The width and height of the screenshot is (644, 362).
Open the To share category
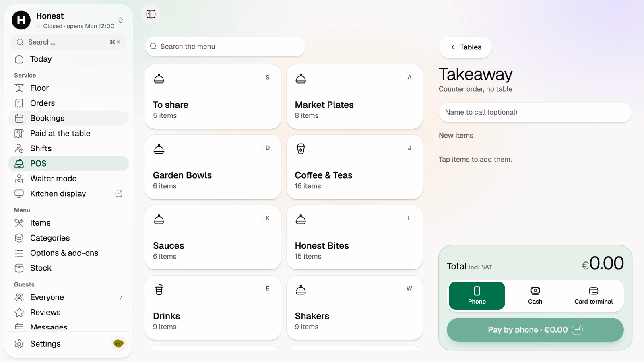click(x=213, y=97)
